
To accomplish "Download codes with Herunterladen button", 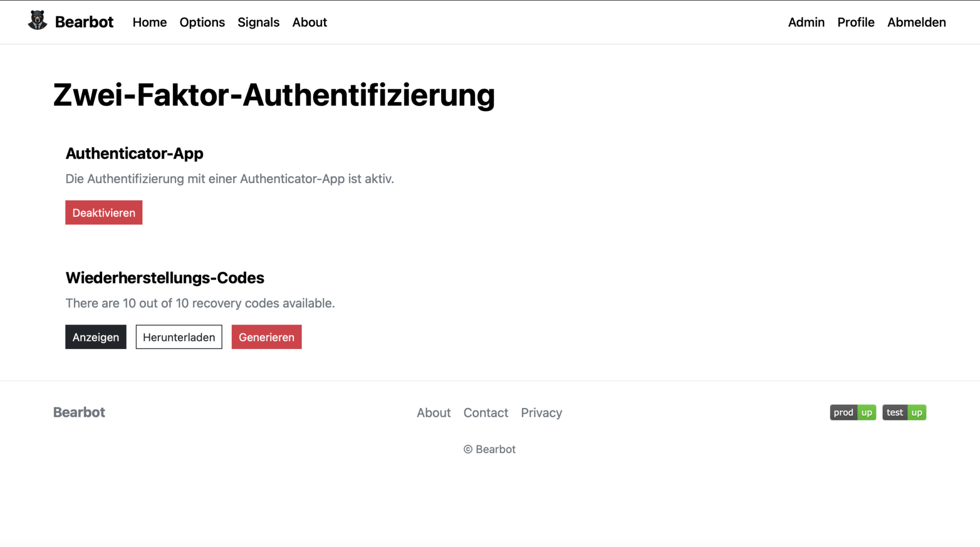I will (179, 337).
